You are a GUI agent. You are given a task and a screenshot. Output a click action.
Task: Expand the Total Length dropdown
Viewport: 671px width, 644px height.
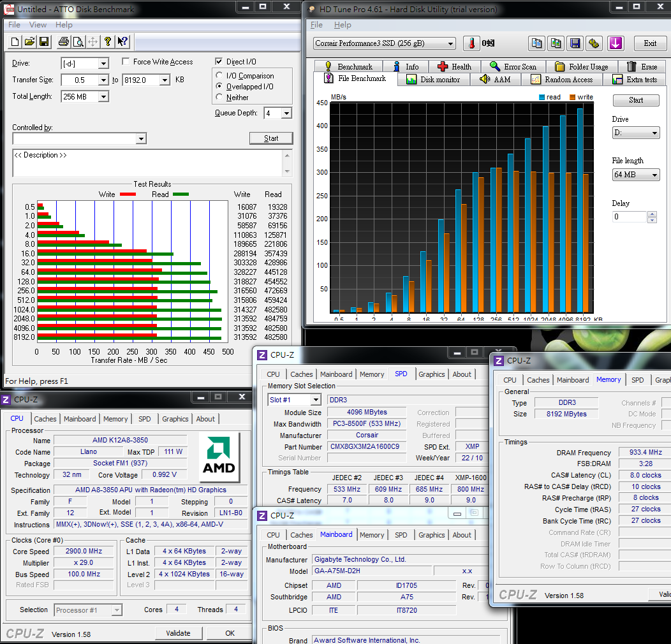coord(103,97)
